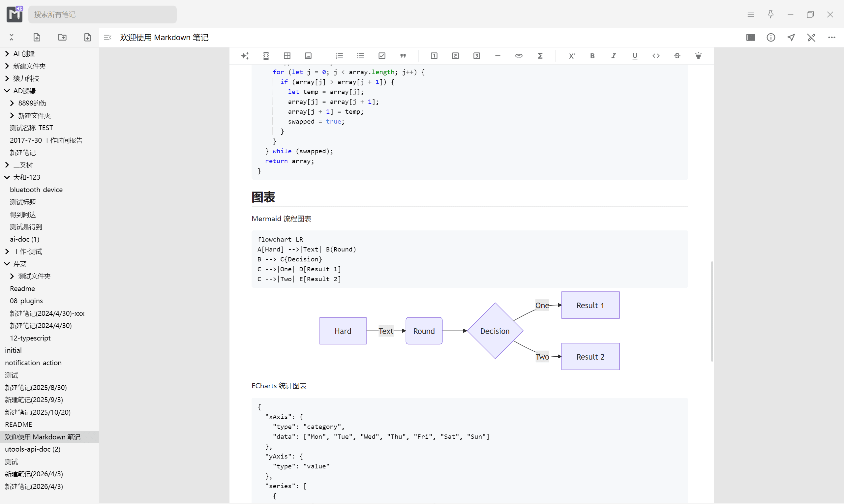This screenshot has height=504, width=844.
Task: Insert a table using toolbar icon
Action: pos(287,56)
